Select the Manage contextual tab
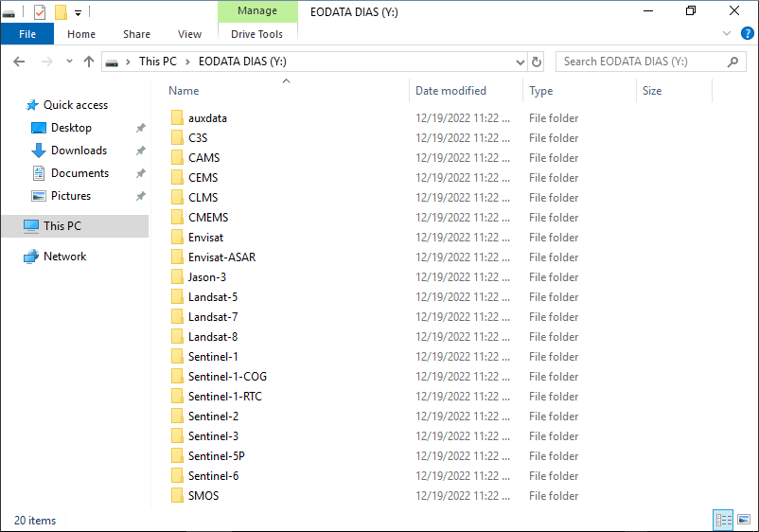The image size is (759, 532). pos(257,10)
